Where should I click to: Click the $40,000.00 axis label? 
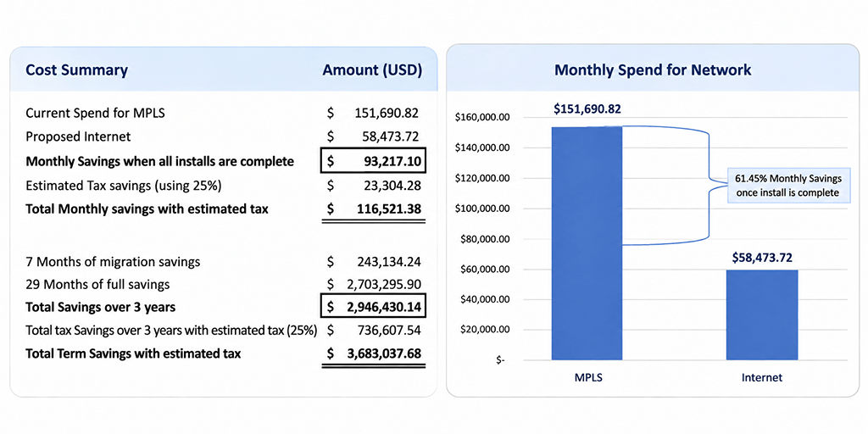pos(484,299)
